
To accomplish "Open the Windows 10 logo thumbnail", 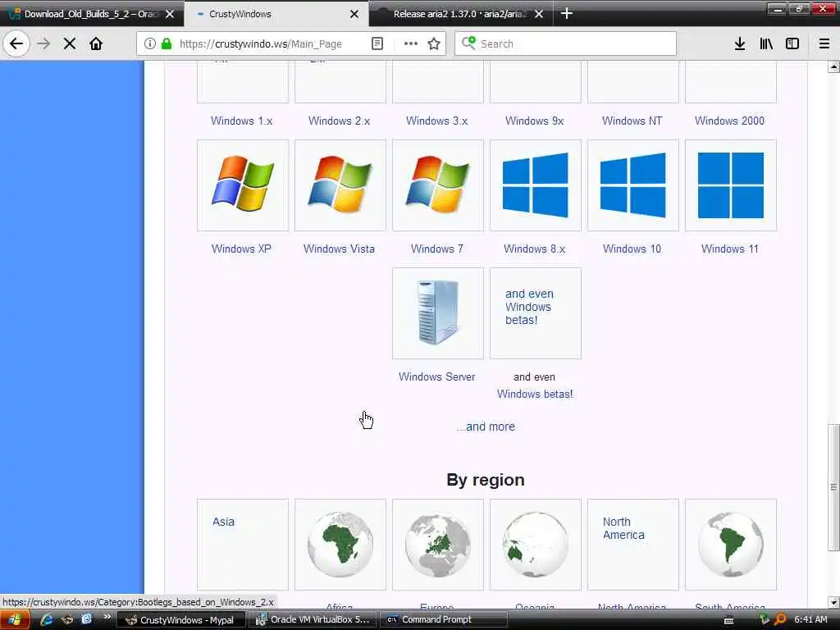I will 632,185.
